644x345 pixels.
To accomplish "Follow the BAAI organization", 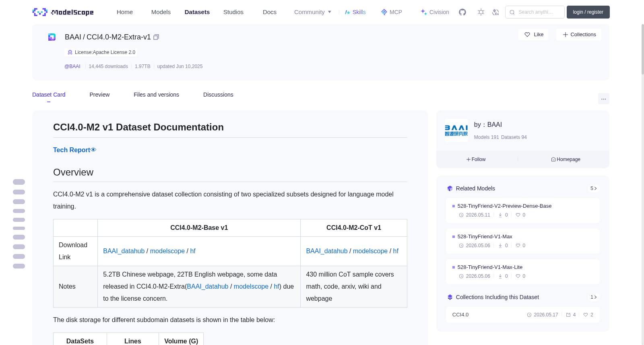I will click(x=476, y=159).
